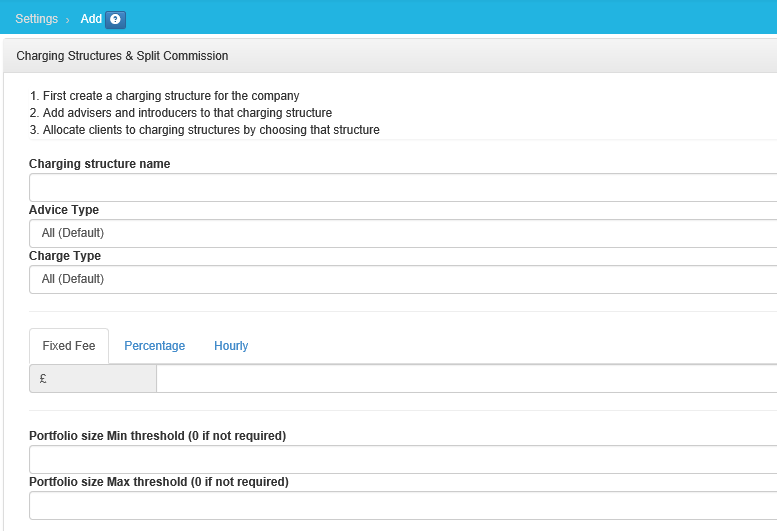The height and width of the screenshot is (531, 777).
Task: Click the breadcrumb separator chevron
Action: [68, 20]
